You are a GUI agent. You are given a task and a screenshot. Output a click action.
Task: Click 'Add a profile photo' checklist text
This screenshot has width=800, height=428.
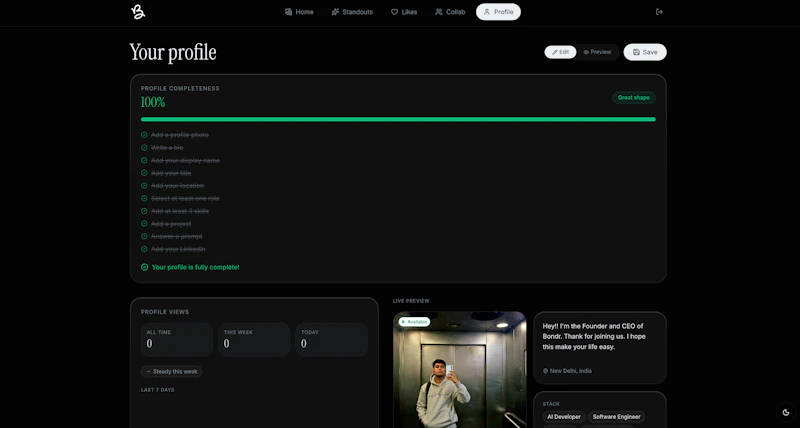click(x=180, y=135)
